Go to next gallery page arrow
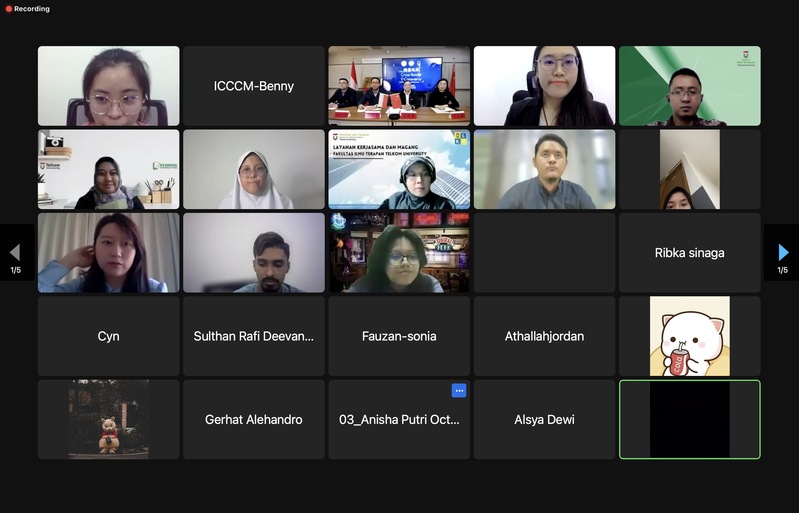The width and height of the screenshot is (799, 513). (783, 252)
